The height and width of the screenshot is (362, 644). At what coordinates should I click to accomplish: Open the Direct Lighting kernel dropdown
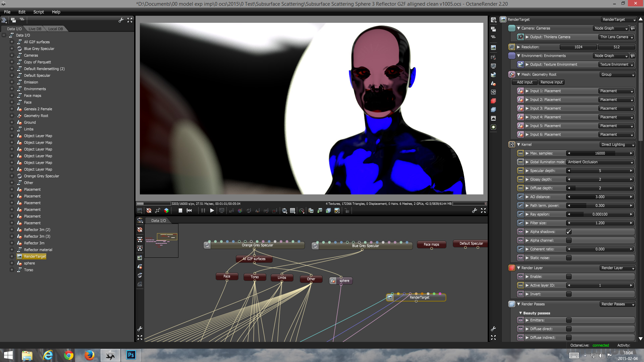tap(617, 144)
